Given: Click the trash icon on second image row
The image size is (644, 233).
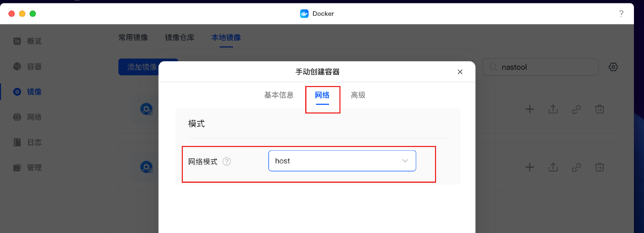Looking at the screenshot, I should (599, 167).
